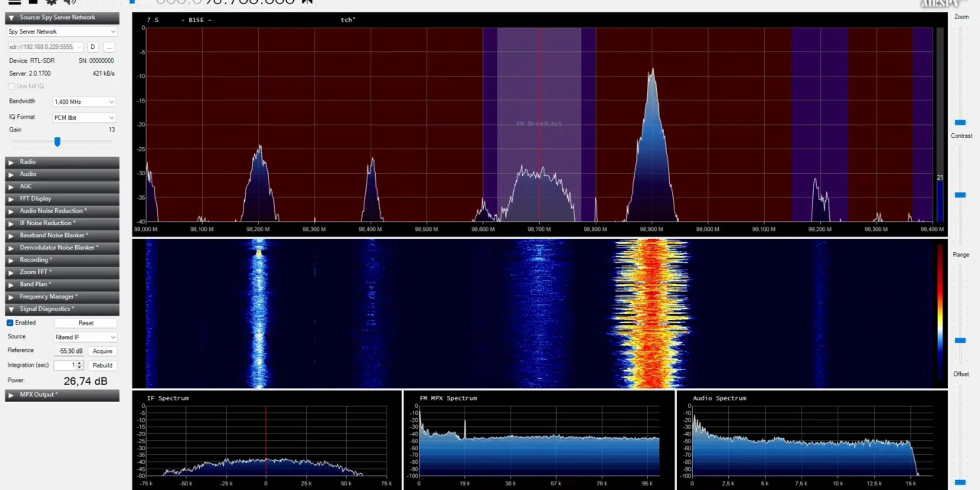Expand the Band Plan panel
The width and height of the screenshot is (980, 490).
click(62, 284)
